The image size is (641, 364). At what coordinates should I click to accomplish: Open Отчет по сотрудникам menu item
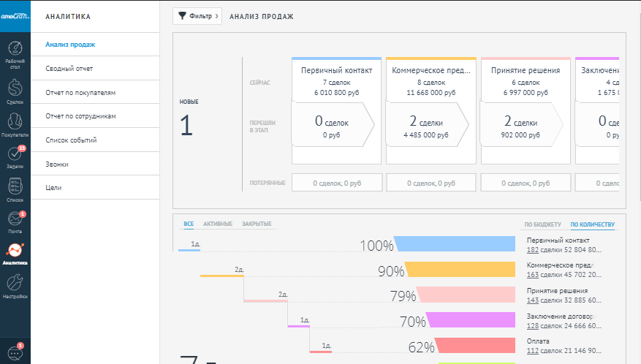pos(80,116)
